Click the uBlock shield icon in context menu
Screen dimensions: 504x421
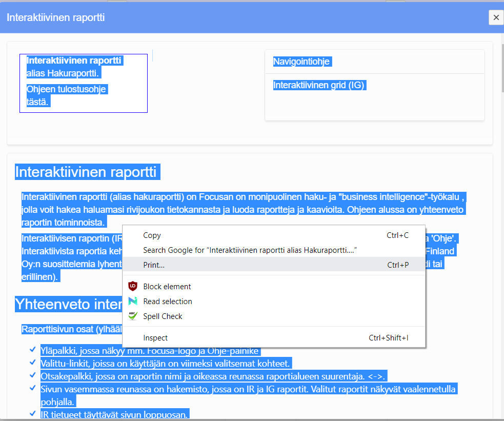click(133, 287)
